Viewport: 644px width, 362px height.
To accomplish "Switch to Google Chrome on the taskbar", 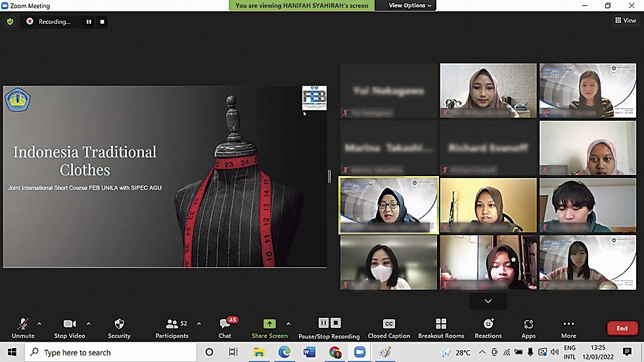I will click(x=334, y=352).
